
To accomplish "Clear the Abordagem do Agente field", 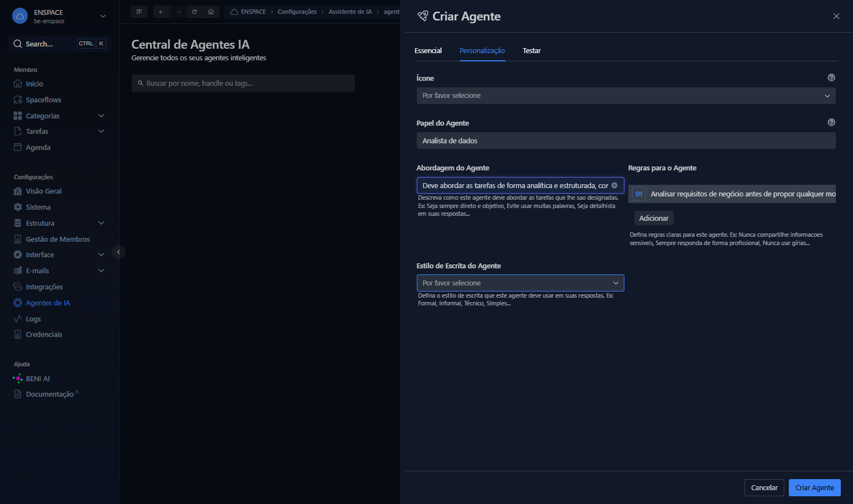I will pos(614,185).
